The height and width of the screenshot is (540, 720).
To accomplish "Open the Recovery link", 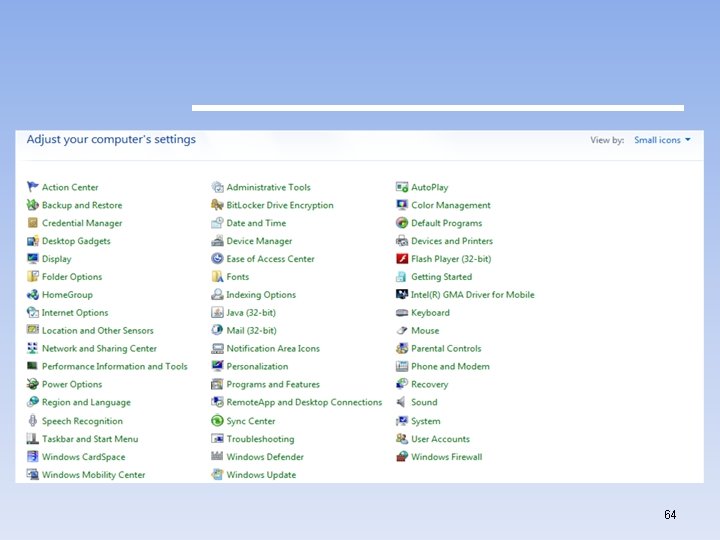I will click(x=429, y=384).
